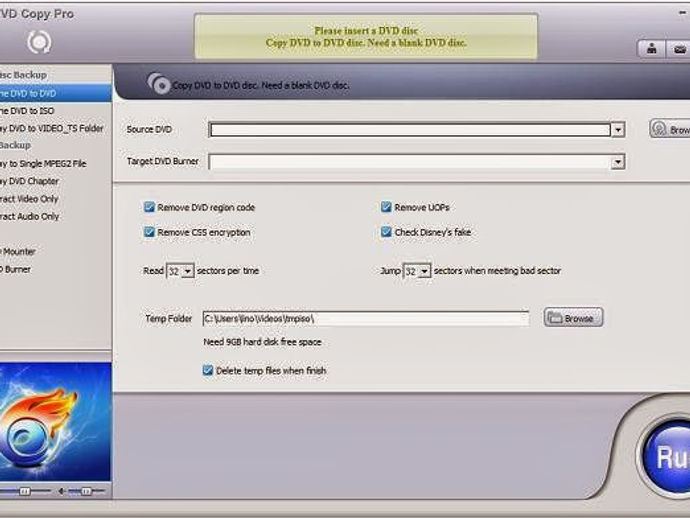The width and height of the screenshot is (690, 518).
Task: Toggle Remove DVD region code checkbox
Action: (x=150, y=207)
